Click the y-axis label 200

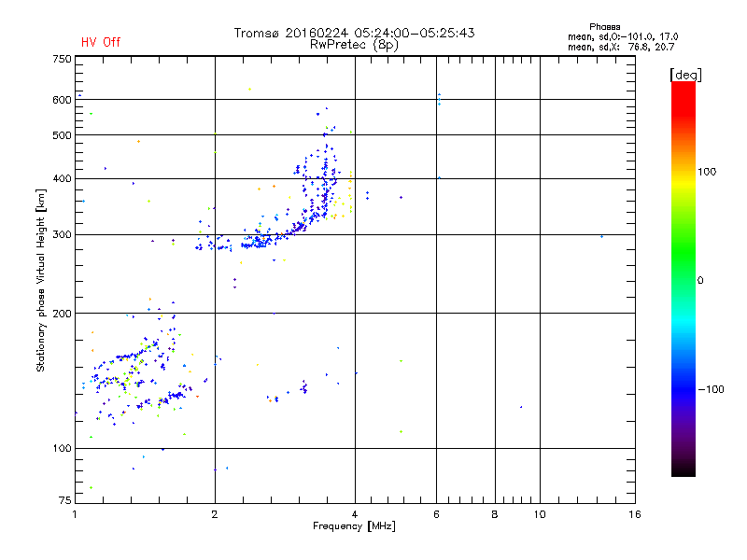point(62,314)
